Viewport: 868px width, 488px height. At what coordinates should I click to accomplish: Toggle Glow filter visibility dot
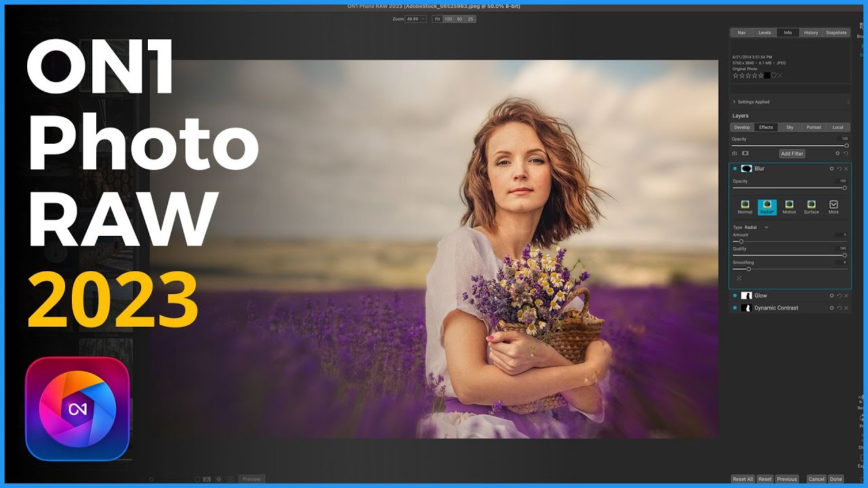point(735,296)
